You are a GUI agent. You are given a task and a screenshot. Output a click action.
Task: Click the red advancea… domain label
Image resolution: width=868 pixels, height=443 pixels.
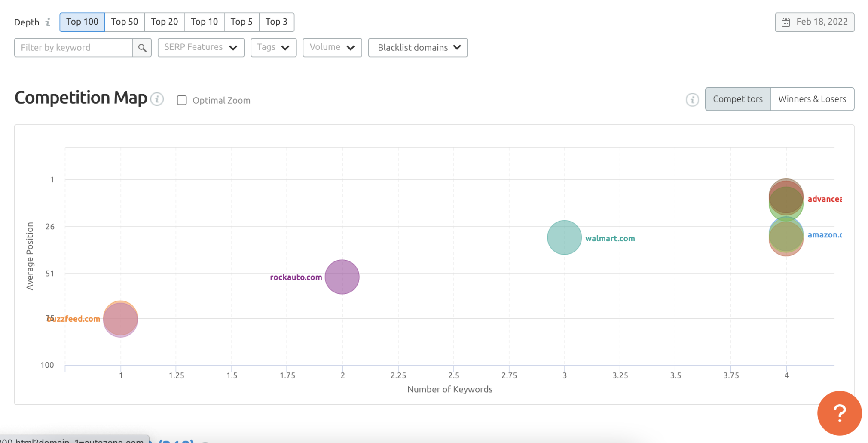(x=825, y=199)
